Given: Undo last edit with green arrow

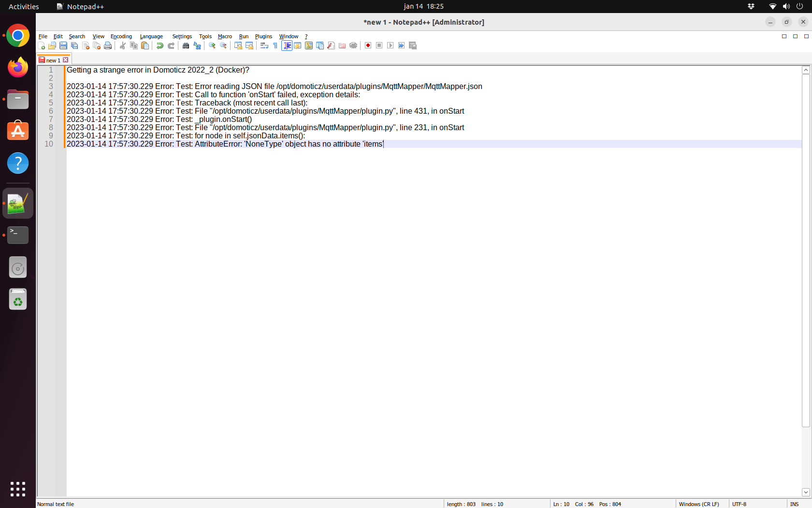Looking at the screenshot, I should [x=160, y=45].
